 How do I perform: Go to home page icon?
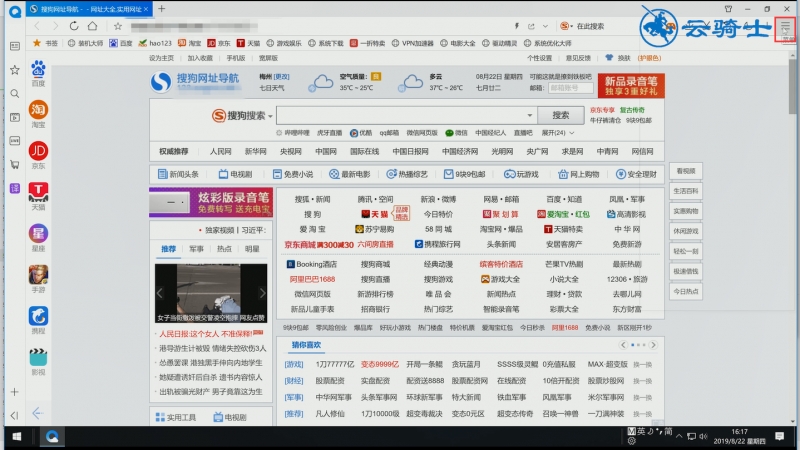92,26
